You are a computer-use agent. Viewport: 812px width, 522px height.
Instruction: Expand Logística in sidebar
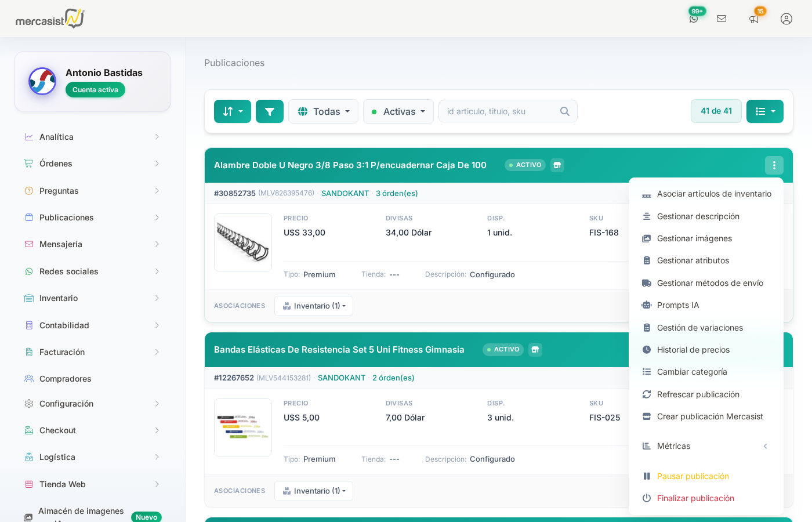(93, 457)
